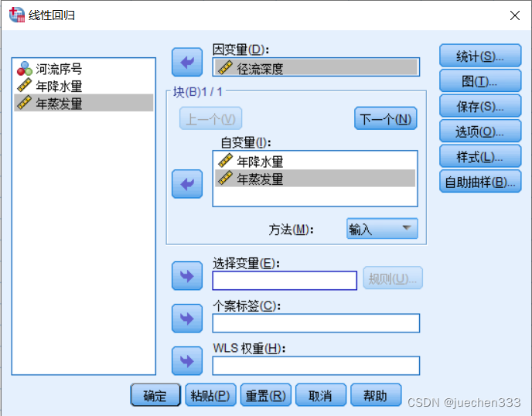Select 年蒸发量 in the source variable list
The image size is (532, 416).
(84, 103)
